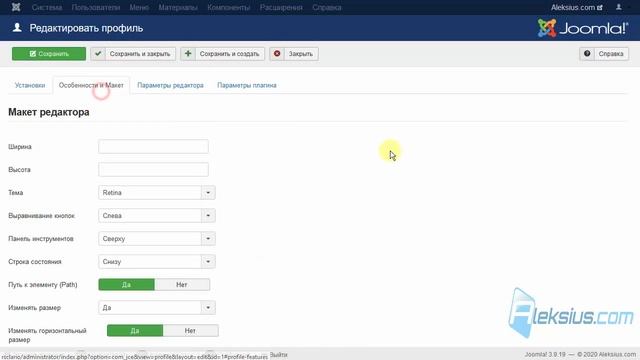The width and height of the screenshot is (640, 360).
Task: Set Изменять горизонтальный размер to Да
Action: click(135, 331)
